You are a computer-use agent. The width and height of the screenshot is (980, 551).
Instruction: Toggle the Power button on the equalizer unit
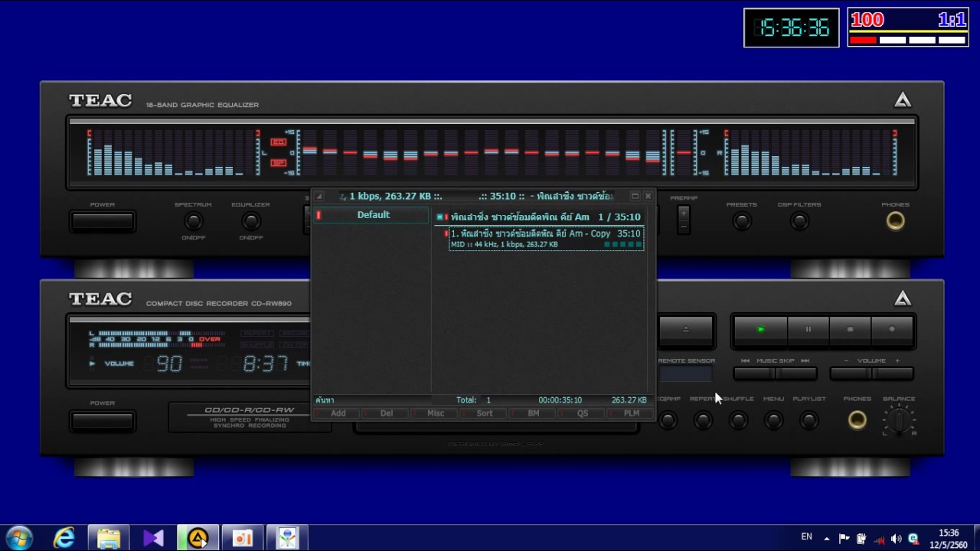[103, 222]
